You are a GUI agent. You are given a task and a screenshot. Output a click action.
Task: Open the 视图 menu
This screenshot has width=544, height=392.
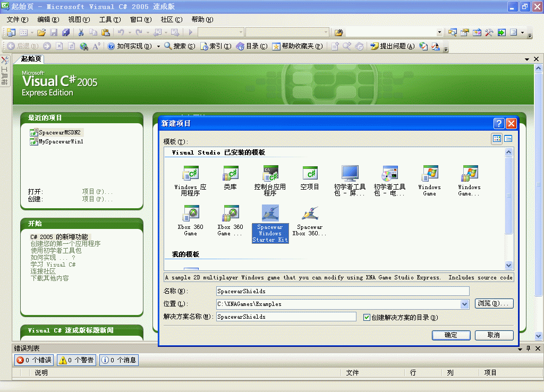pos(79,20)
